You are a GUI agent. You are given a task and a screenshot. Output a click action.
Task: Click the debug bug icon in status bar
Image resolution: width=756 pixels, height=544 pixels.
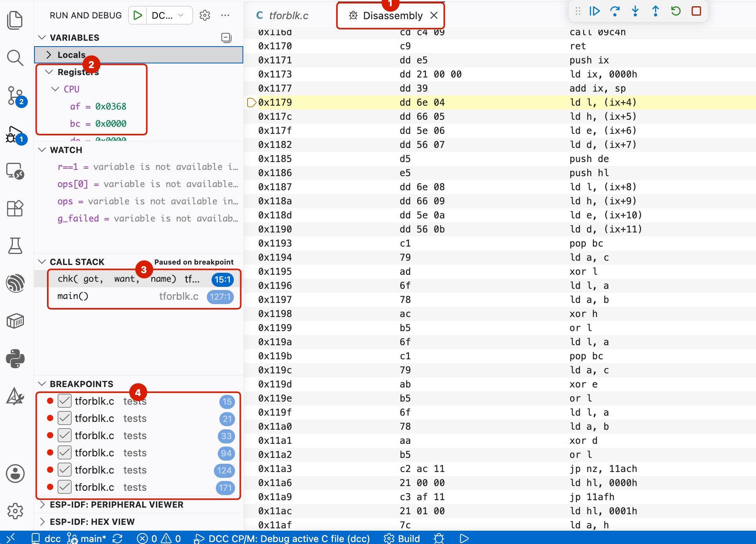(x=439, y=539)
